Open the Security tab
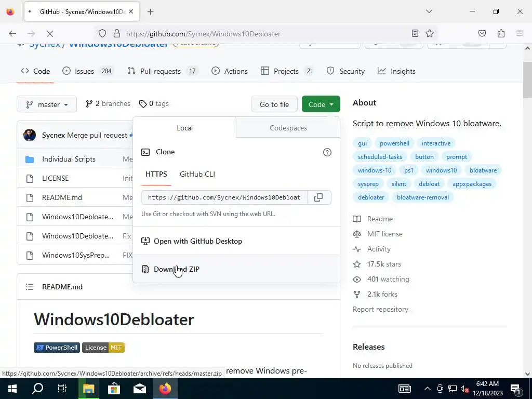532x399 pixels. coord(345,71)
